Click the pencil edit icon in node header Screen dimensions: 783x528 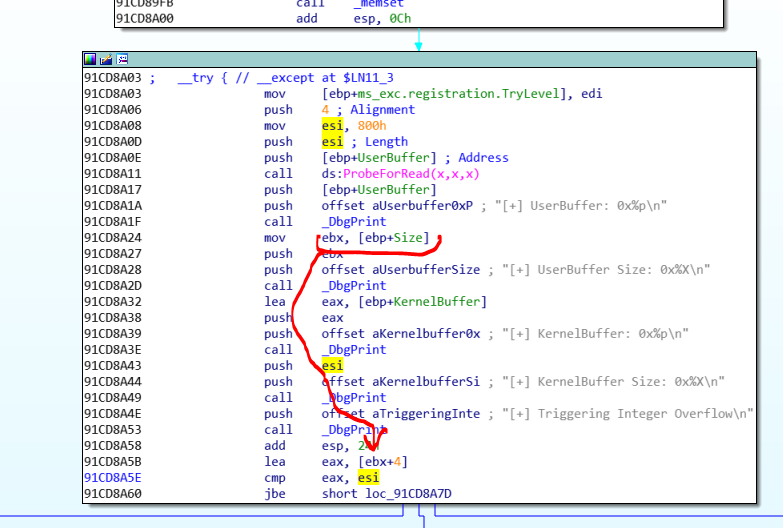click(106, 59)
